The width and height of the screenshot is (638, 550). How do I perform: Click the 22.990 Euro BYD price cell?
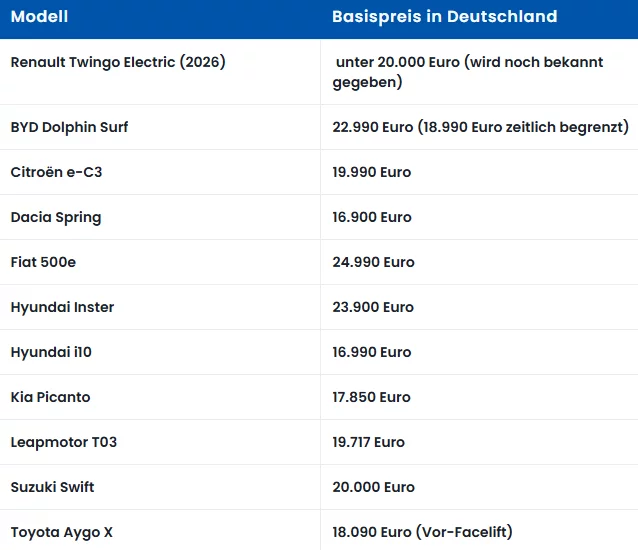point(480,127)
